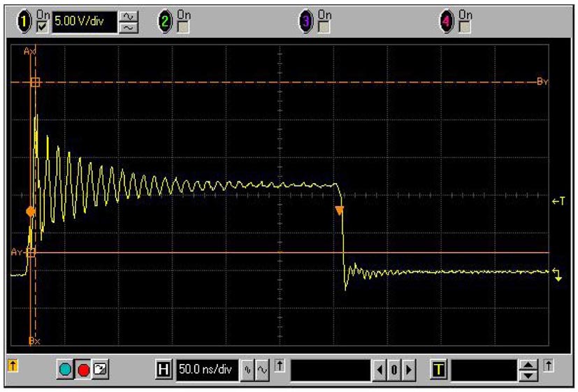Click the orange trigger level marker on waveform

30,210
